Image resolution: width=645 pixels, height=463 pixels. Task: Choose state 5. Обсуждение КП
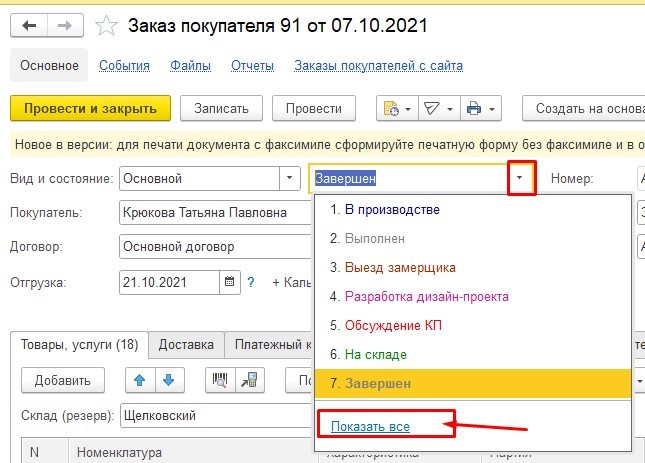pos(473,325)
